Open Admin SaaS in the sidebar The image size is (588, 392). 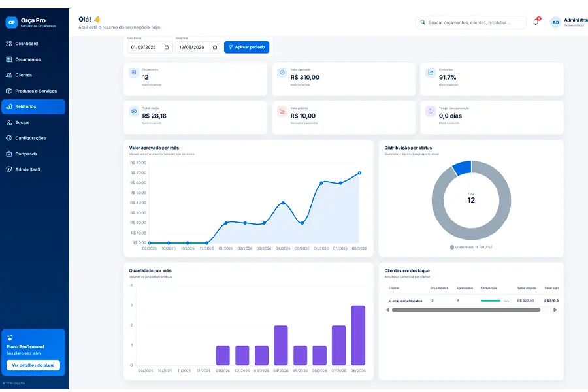33,169
